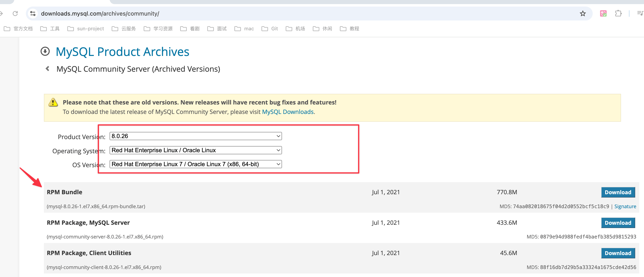The width and height of the screenshot is (644, 277).
Task: Open the 面试 bookmark folder
Action: (x=217, y=29)
